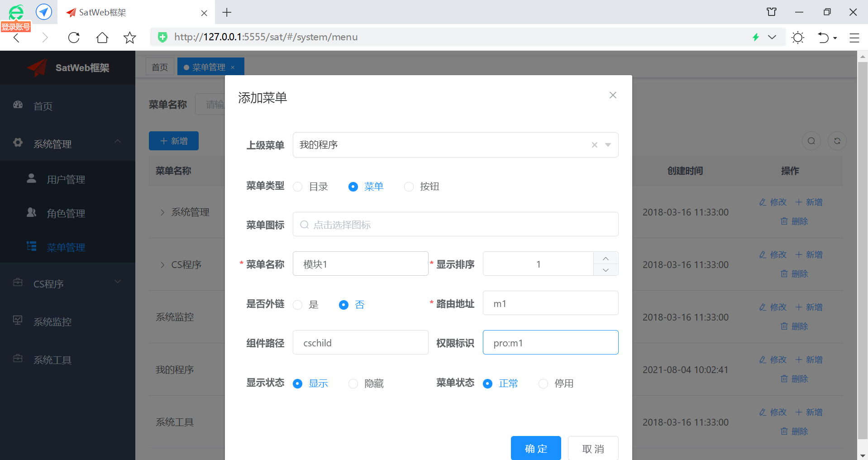Click the address bar URL
Screen dimensions: 868x460
point(266,37)
